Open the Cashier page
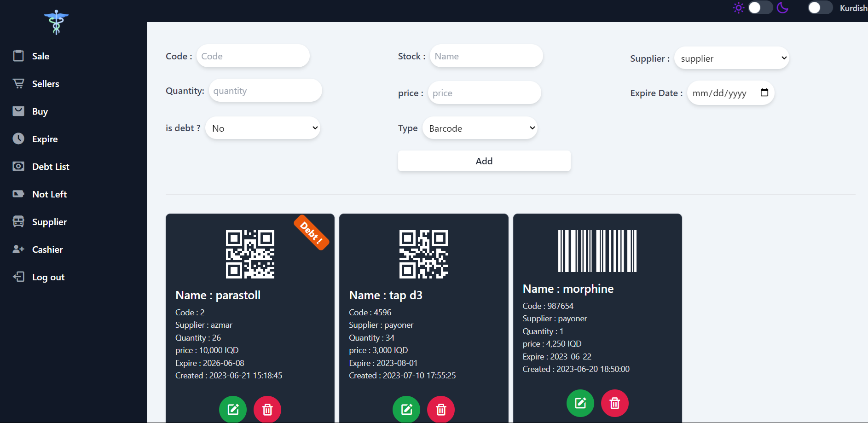 point(47,249)
